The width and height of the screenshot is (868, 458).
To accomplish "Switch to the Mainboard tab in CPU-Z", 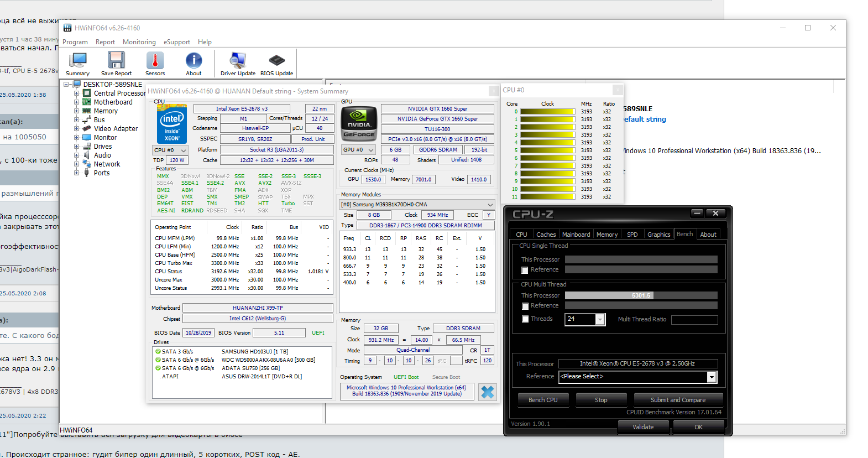I will [x=576, y=235].
